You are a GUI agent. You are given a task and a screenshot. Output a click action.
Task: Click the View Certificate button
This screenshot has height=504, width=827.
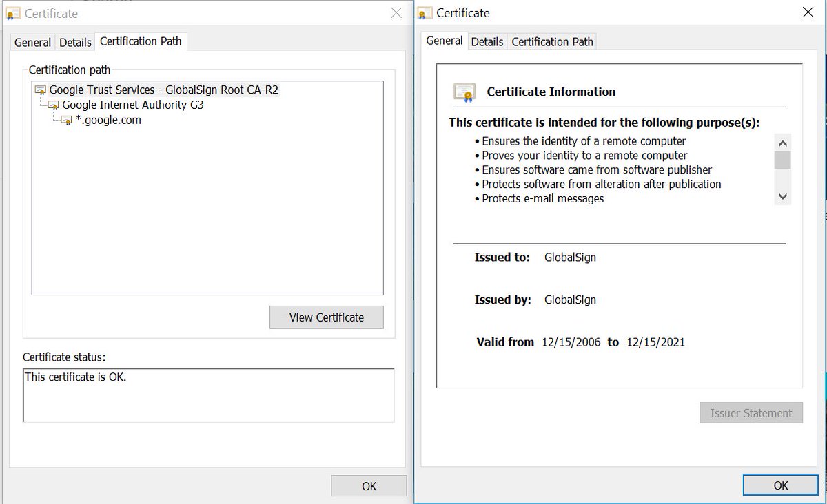tap(327, 317)
